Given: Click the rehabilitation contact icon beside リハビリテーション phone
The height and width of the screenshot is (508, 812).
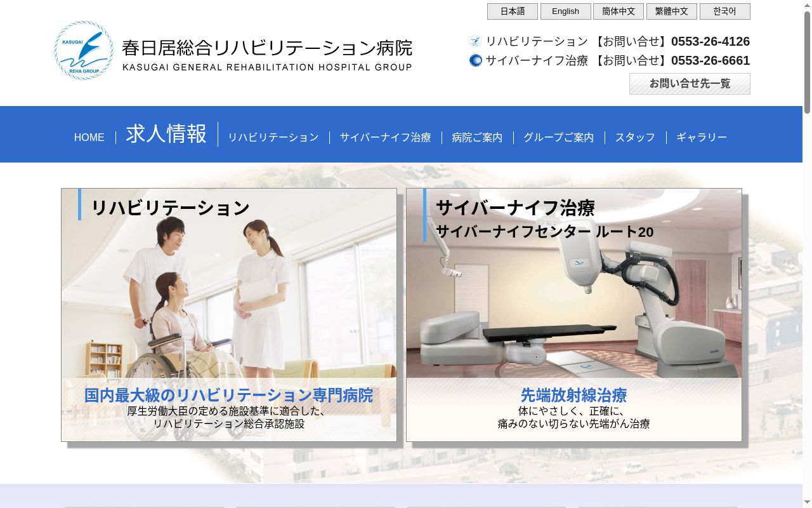Looking at the screenshot, I should 475,41.
